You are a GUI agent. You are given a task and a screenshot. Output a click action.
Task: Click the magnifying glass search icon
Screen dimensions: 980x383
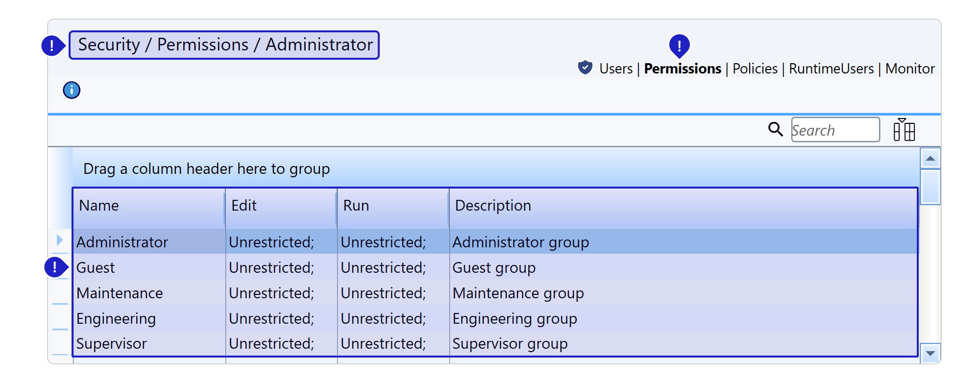[x=775, y=129]
